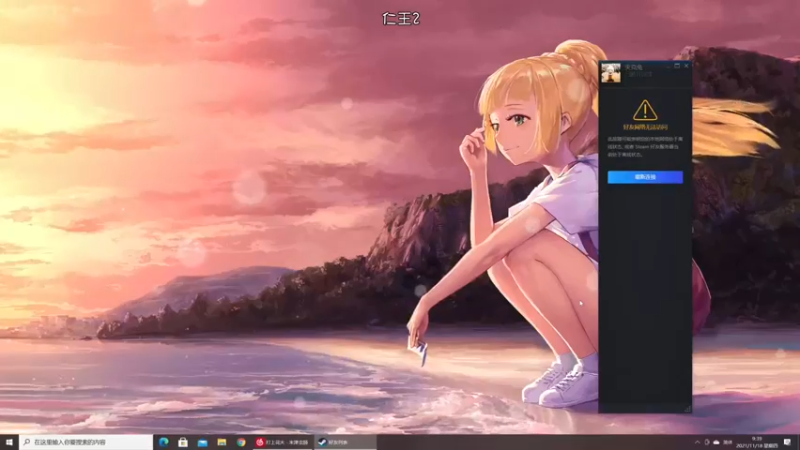Click the yellow warning triangle icon

tap(645, 110)
